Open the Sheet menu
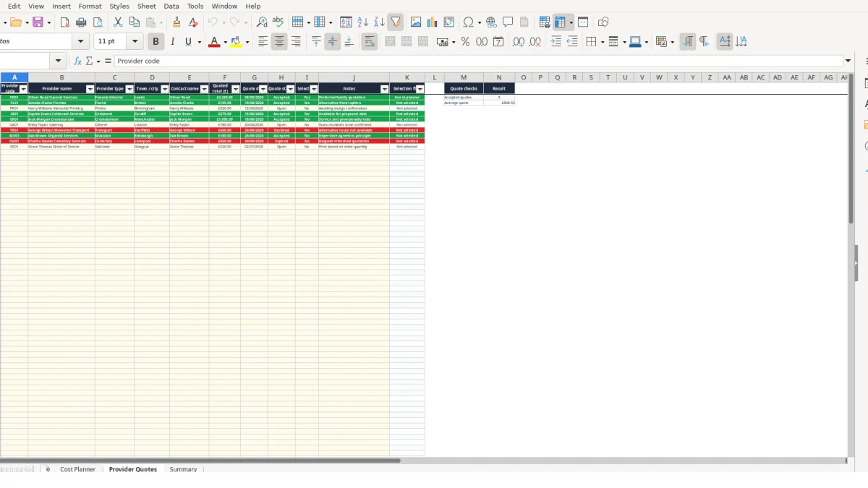Image resolution: width=868 pixels, height=488 pixels. tap(147, 6)
